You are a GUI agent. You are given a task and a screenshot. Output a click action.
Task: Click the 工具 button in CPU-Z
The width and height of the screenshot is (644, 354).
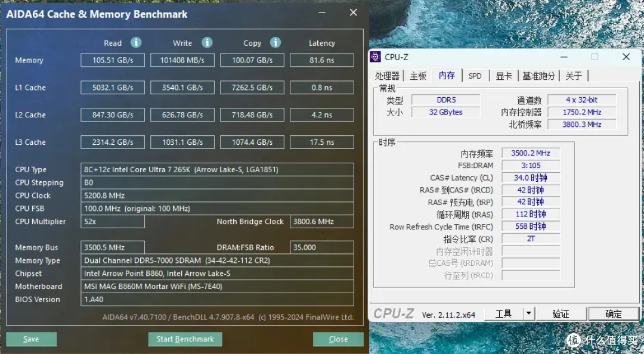point(504,313)
